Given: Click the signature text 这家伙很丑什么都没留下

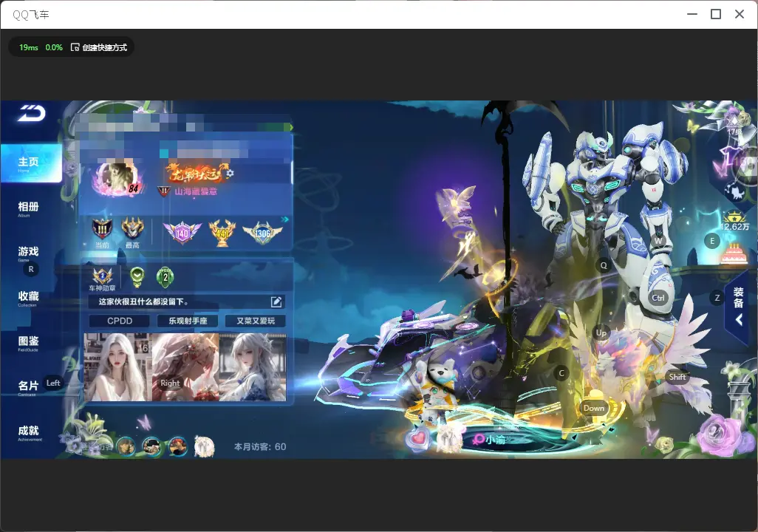Looking at the screenshot, I should 143,301.
